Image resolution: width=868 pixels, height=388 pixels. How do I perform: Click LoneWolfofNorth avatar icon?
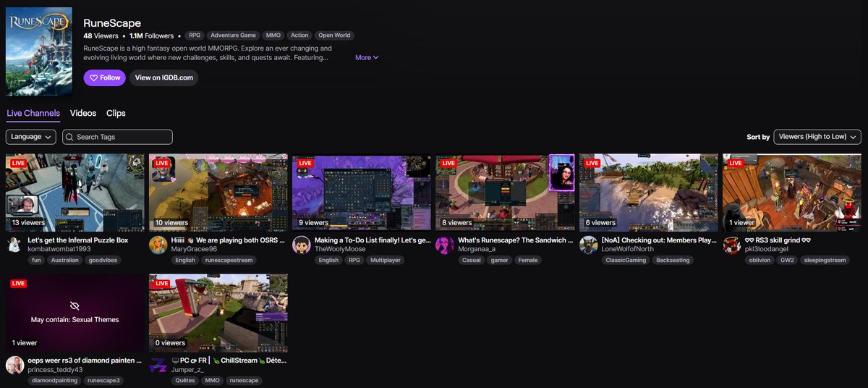point(588,245)
